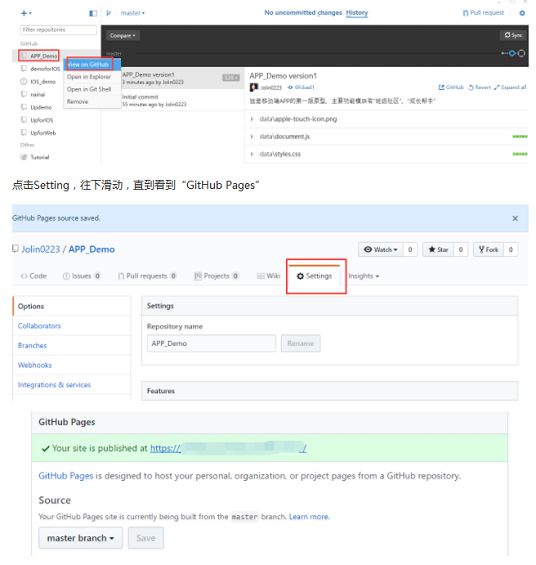Open the master branch selector
The image size is (536, 565).
133,13
